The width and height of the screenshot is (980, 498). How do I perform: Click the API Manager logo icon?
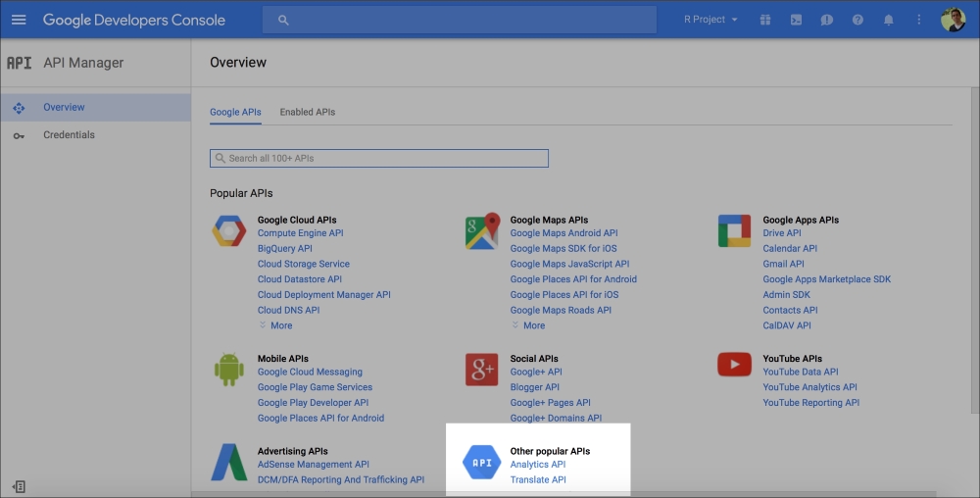point(19,63)
